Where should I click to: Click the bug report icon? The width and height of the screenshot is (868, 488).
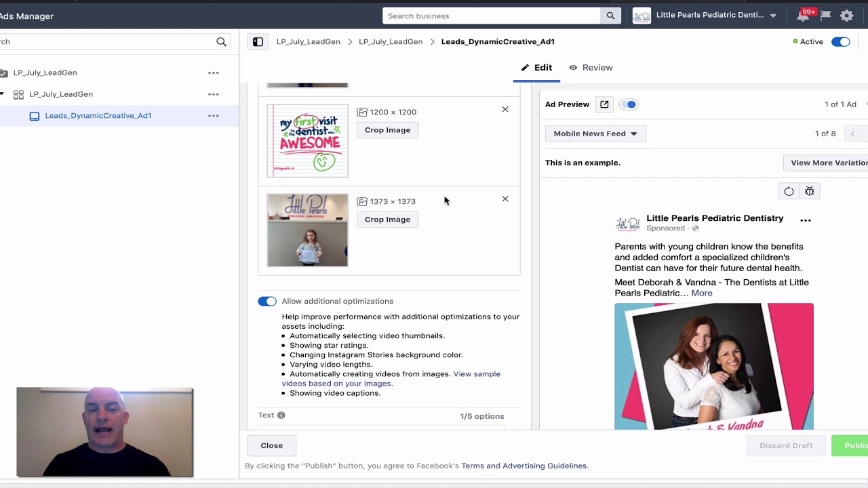tap(810, 191)
